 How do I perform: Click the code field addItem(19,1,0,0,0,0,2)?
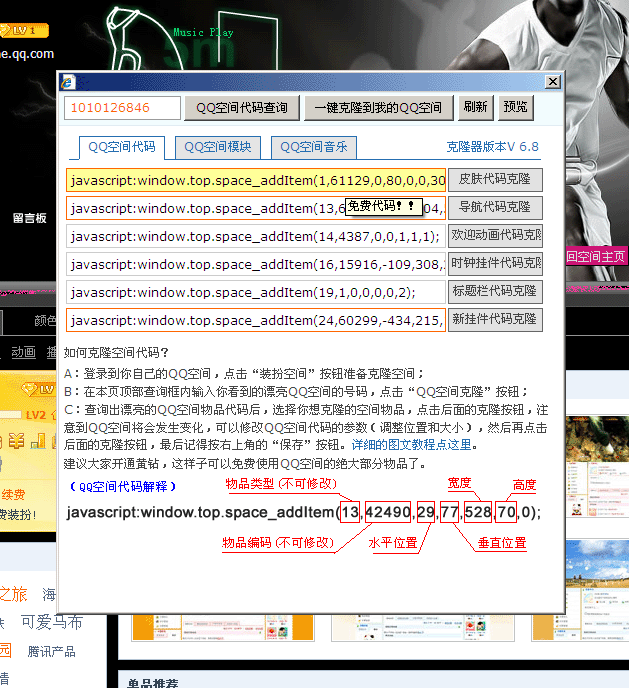point(256,293)
